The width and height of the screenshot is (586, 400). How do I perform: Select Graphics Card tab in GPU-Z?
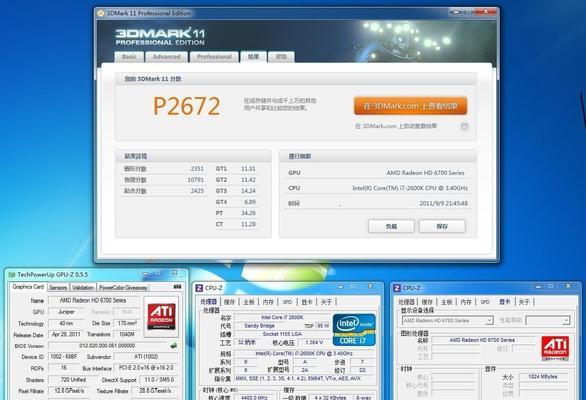[x=28, y=287]
